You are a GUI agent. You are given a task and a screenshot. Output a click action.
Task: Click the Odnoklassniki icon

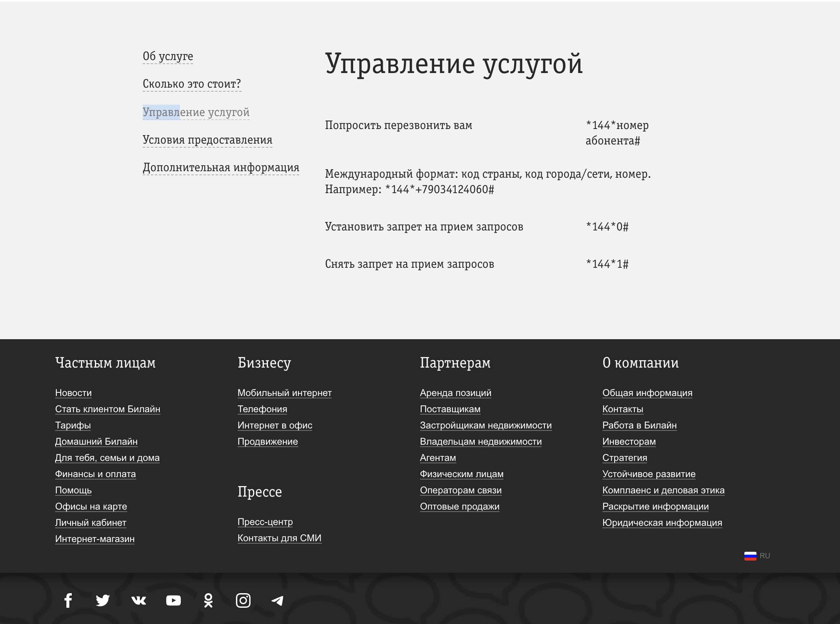pyautogui.click(x=208, y=601)
